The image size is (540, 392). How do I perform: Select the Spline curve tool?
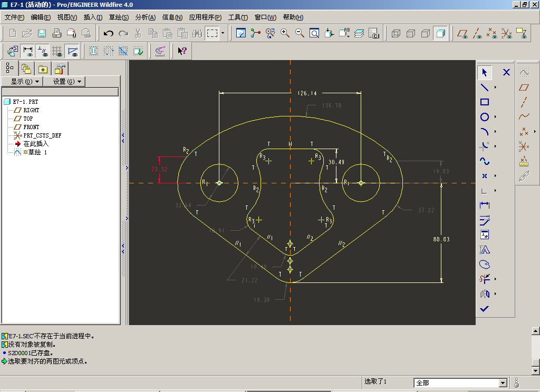click(485, 161)
